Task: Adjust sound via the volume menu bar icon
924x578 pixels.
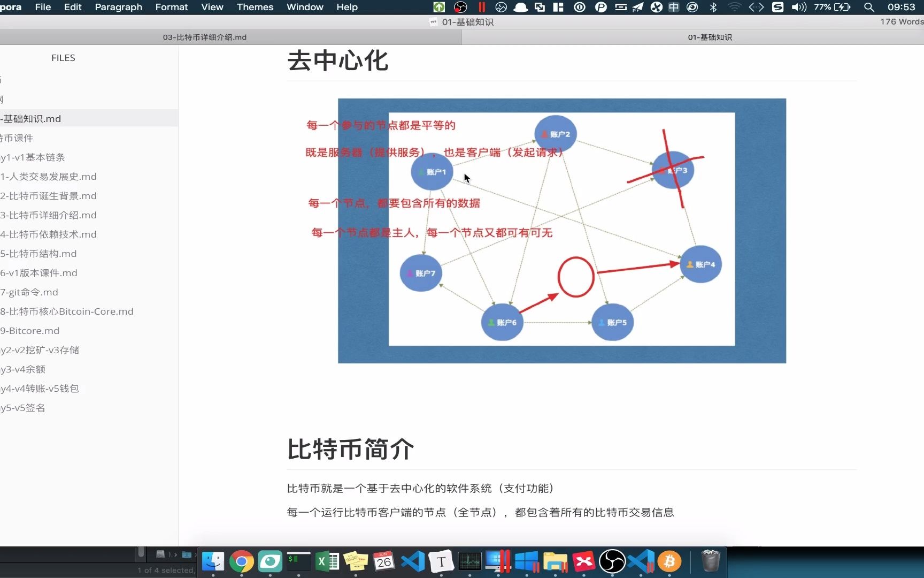Action: 798,7
